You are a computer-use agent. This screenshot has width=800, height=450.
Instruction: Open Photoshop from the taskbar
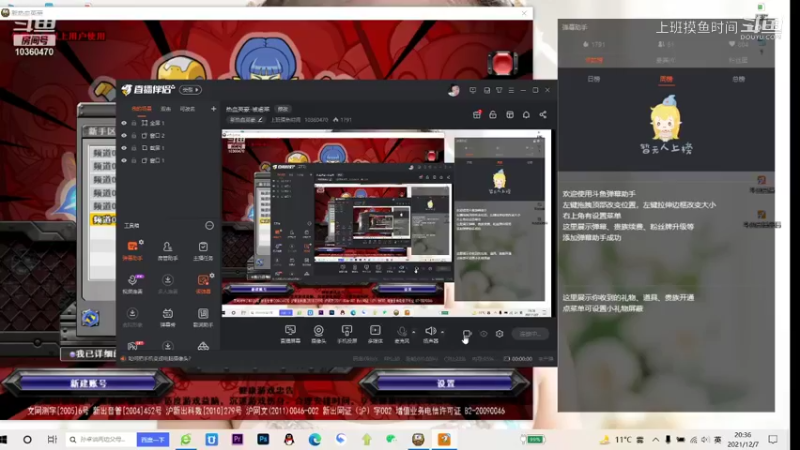tap(263, 439)
